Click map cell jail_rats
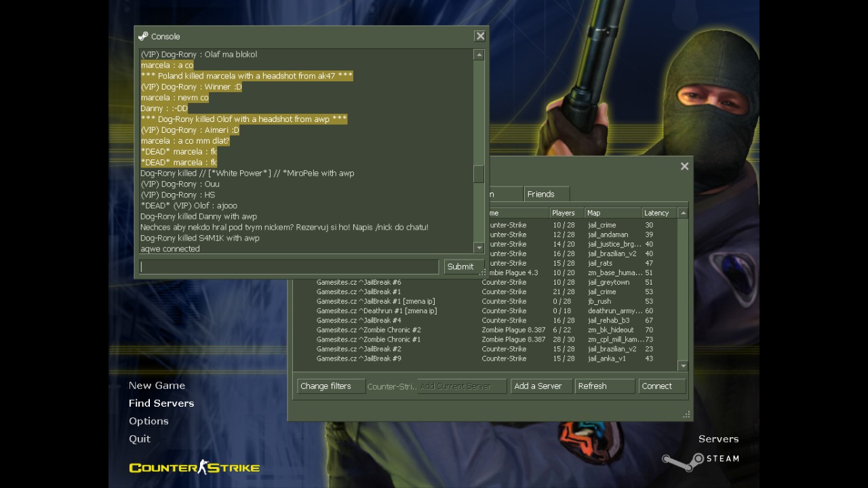This screenshot has width=868, height=488. coord(600,264)
